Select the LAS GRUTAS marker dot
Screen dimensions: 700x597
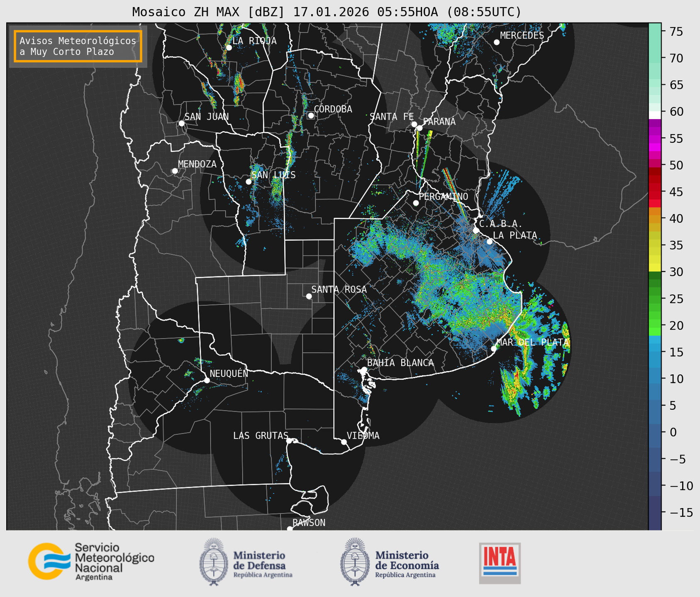tap(289, 441)
